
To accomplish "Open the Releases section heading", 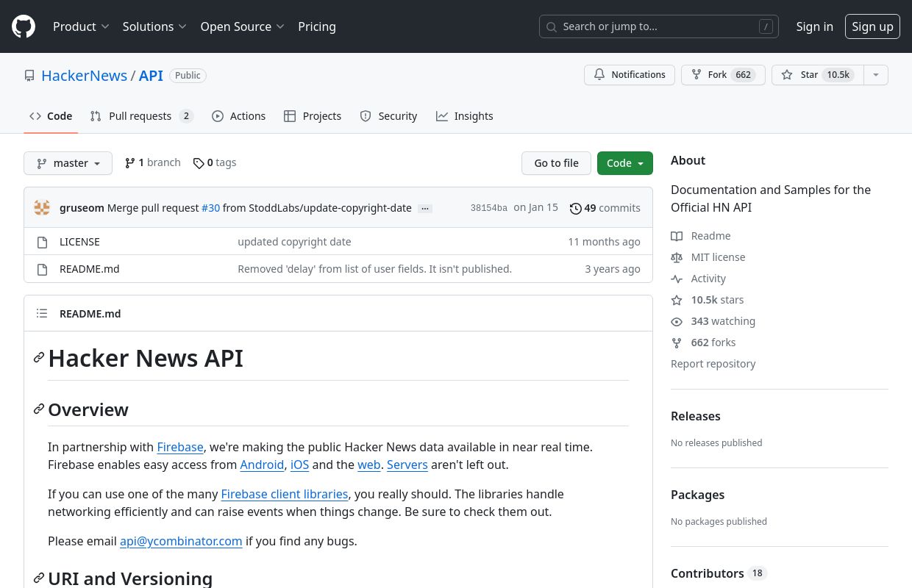I will point(696,416).
